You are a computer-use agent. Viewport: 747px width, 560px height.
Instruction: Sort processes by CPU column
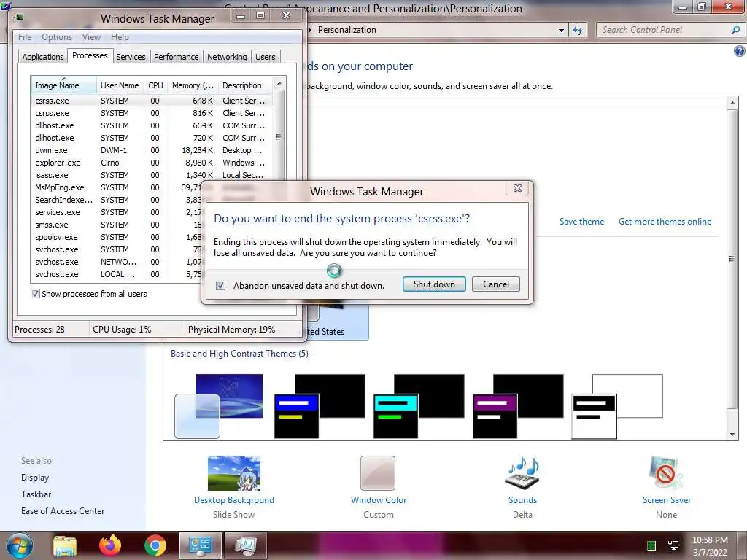[x=155, y=85]
